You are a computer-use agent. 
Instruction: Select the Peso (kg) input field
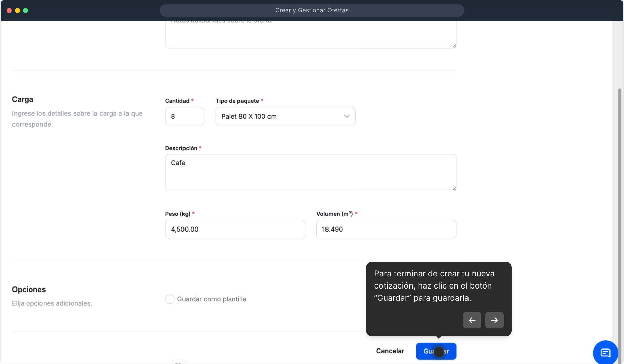click(235, 229)
